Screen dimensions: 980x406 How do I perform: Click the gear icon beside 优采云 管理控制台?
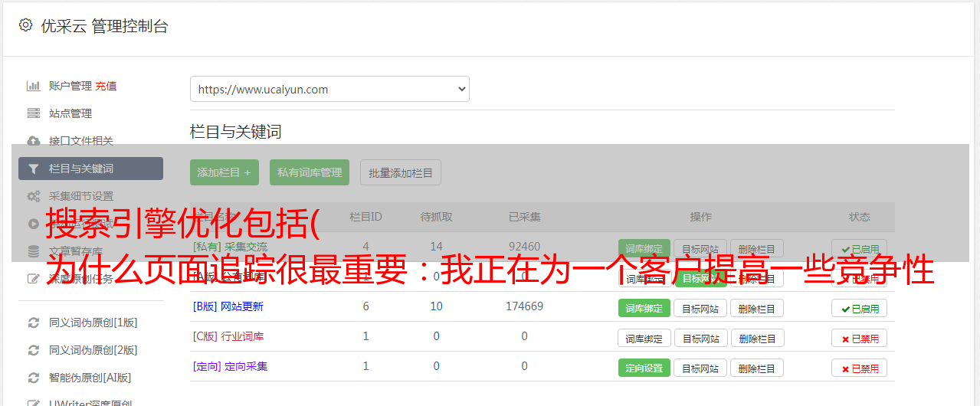(25, 25)
